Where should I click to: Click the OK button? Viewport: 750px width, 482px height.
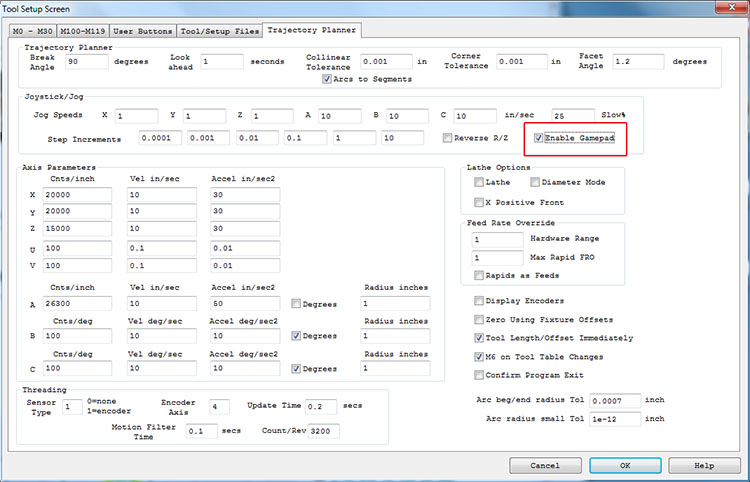pyautogui.click(x=624, y=465)
